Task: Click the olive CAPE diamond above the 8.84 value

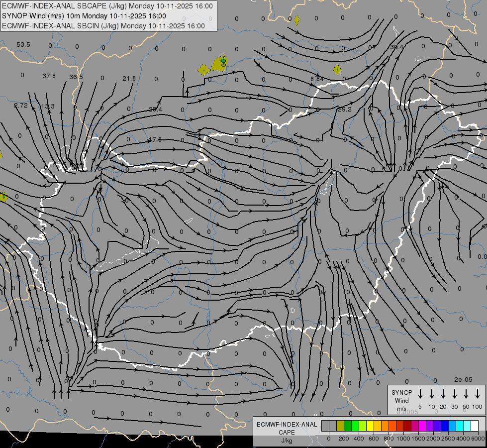Action: click(x=337, y=69)
